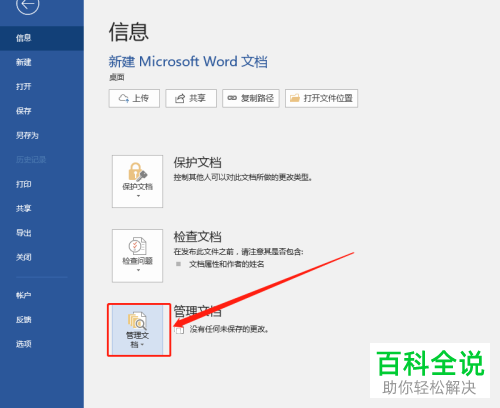Expand the 检查问题 dropdown arrow
Image resolution: width=500 pixels, height=408 pixels.
tap(138, 270)
